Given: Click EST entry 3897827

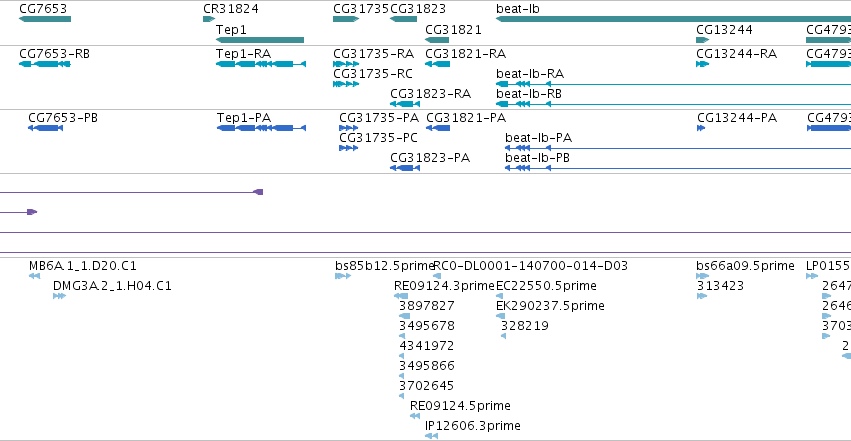Looking at the screenshot, I should 404,316.
